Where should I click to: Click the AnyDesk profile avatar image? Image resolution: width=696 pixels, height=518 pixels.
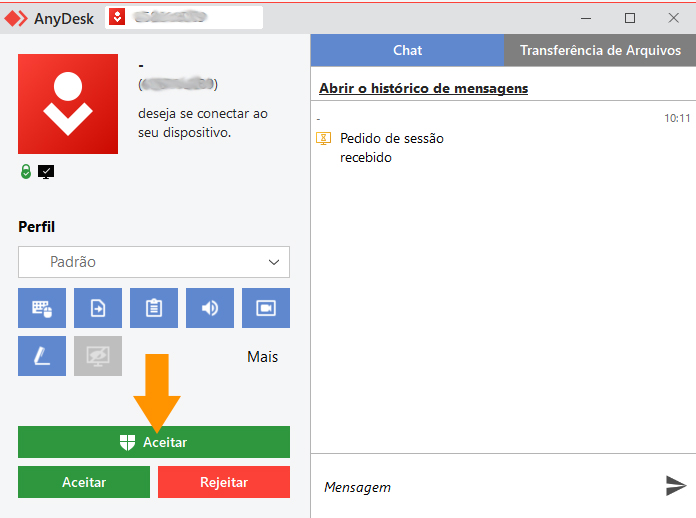(68, 104)
